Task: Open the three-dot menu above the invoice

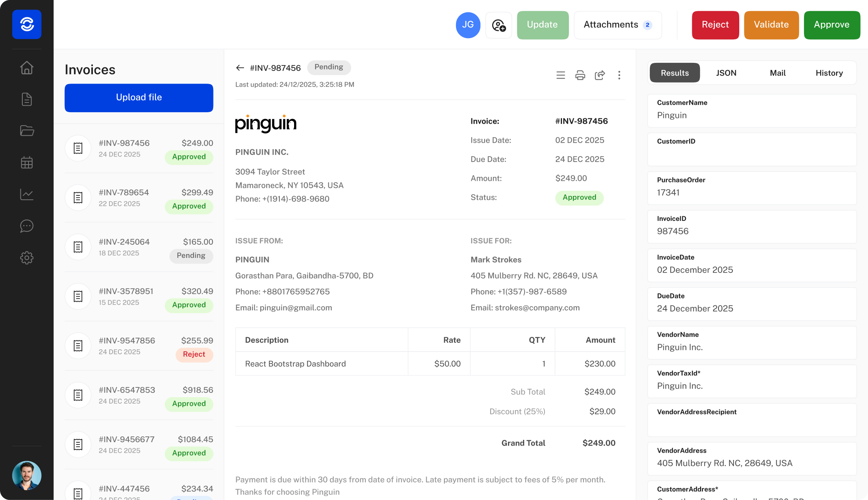Action: click(x=619, y=75)
